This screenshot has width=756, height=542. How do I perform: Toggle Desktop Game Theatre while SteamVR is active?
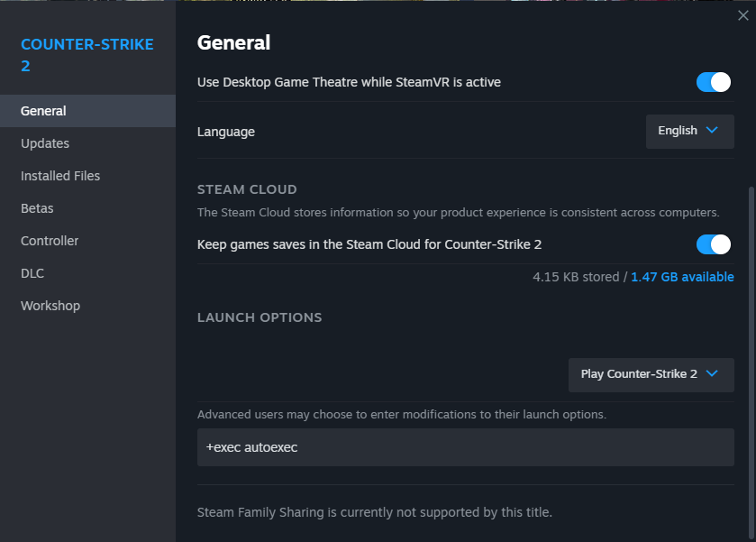coord(713,82)
